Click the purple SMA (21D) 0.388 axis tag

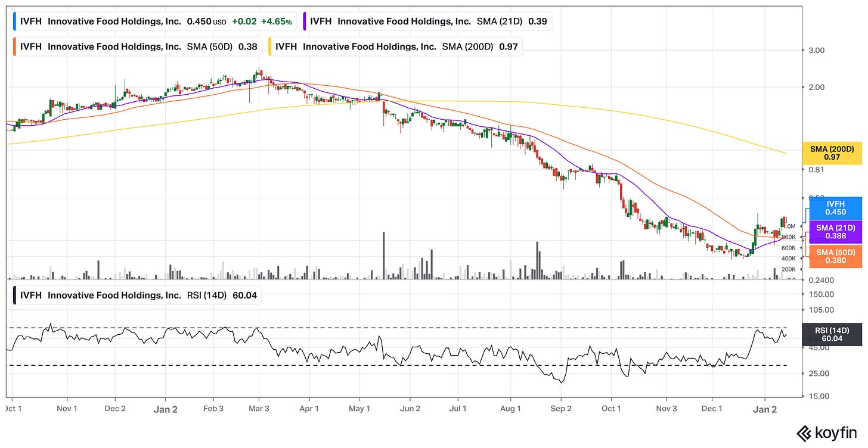click(835, 232)
